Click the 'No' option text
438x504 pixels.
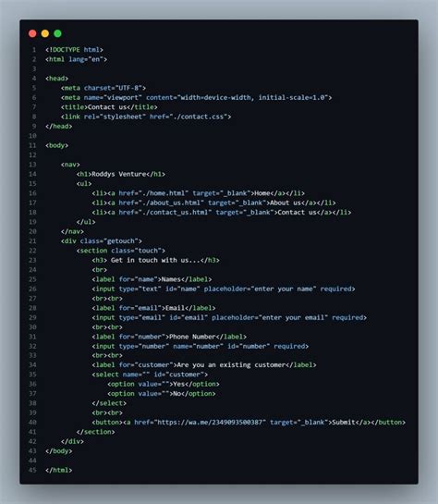coord(176,394)
